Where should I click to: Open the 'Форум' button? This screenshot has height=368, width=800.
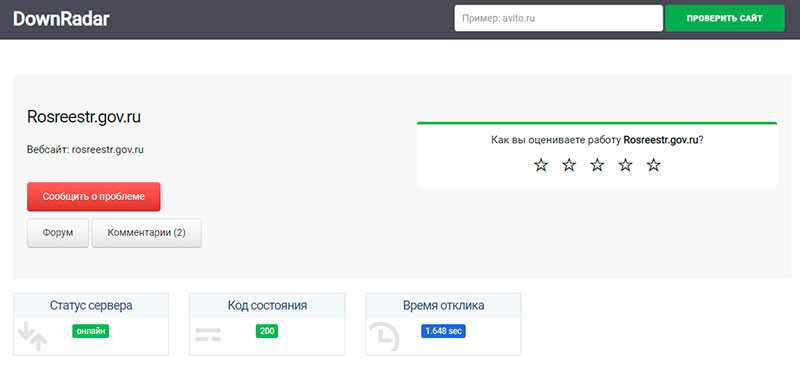[x=58, y=233]
